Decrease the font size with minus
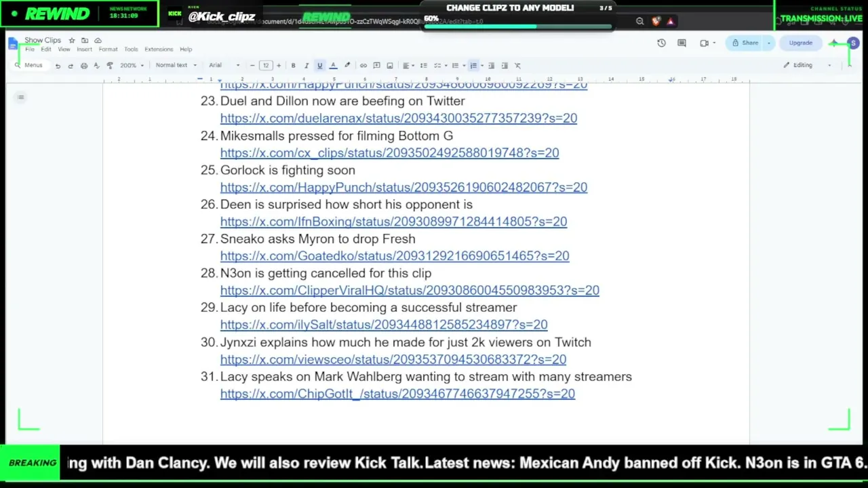The width and height of the screenshot is (868, 488). (x=252, y=66)
